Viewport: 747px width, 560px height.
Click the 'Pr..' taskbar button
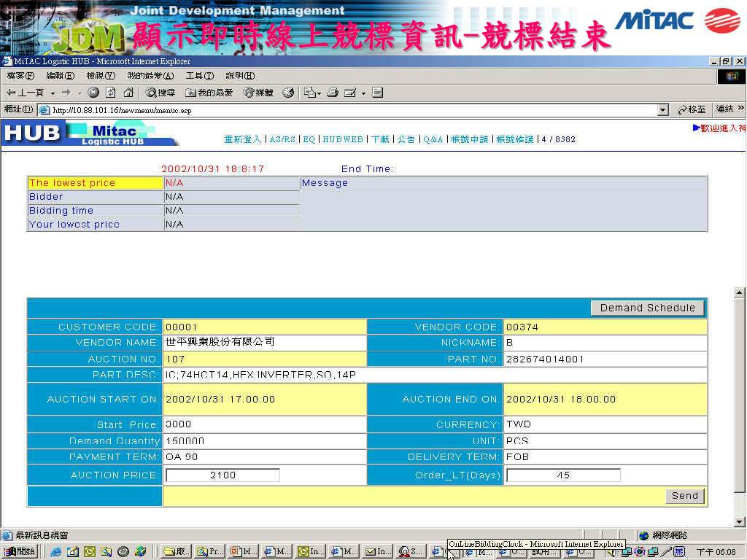[208, 551]
